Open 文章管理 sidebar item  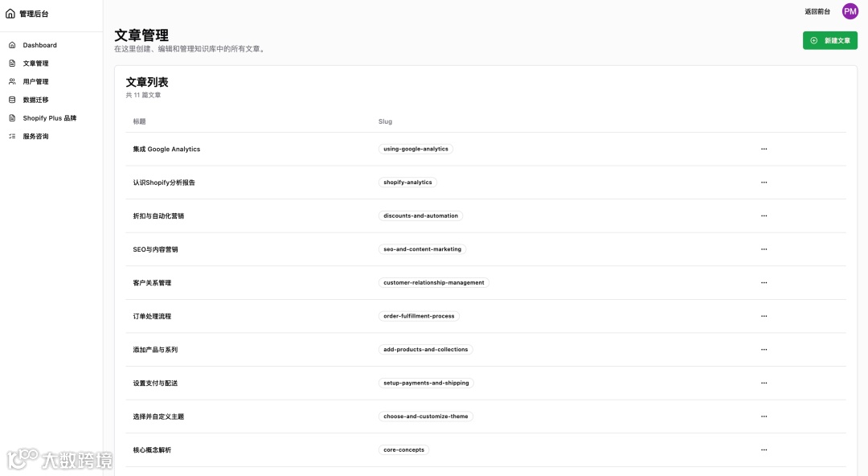click(35, 64)
